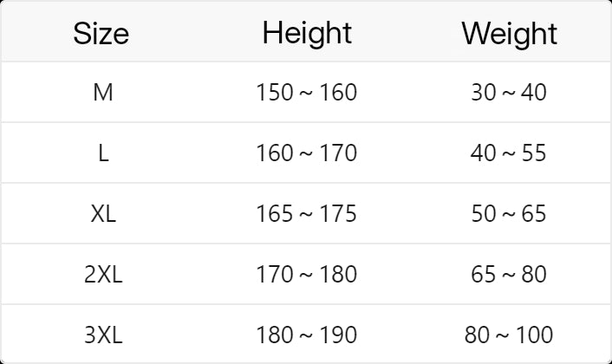Click the number 160 in M height
Screen dimensions: 612x364
(x=338, y=92)
